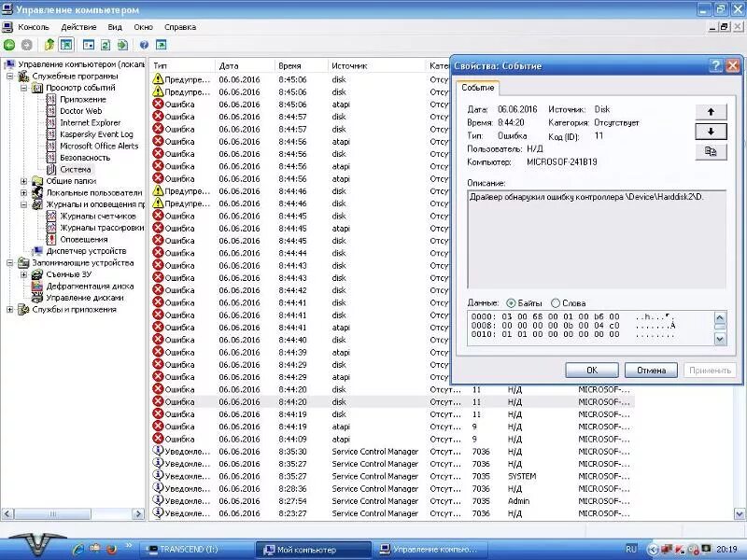Viewport: 747px width, 560px height.
Task: Collapse the Журналы и оповещения node
Action: 24,204
